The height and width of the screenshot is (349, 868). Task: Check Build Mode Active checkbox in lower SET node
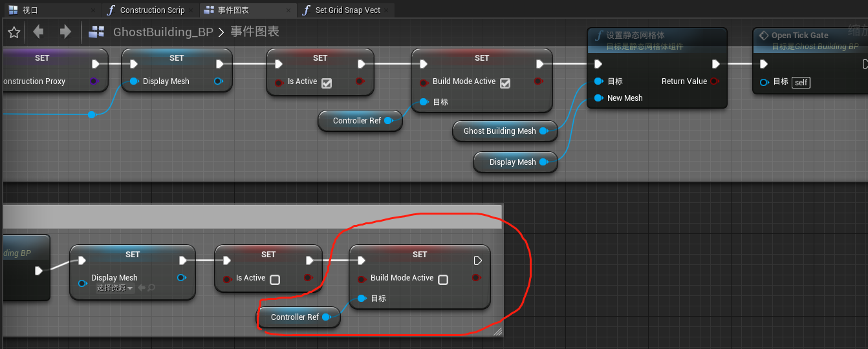click(443, 280)
